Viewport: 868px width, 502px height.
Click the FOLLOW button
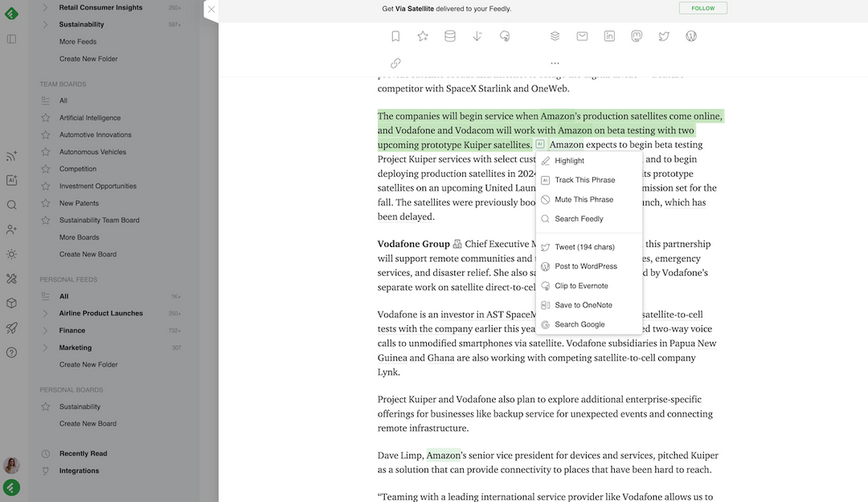[702, 7]
